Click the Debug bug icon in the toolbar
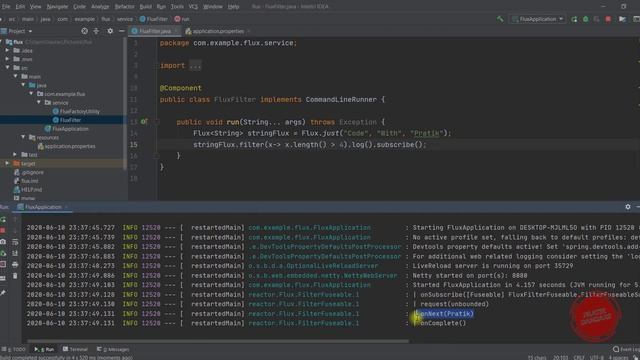The width and height of the screenshot is (640, 360). (586, 19)
